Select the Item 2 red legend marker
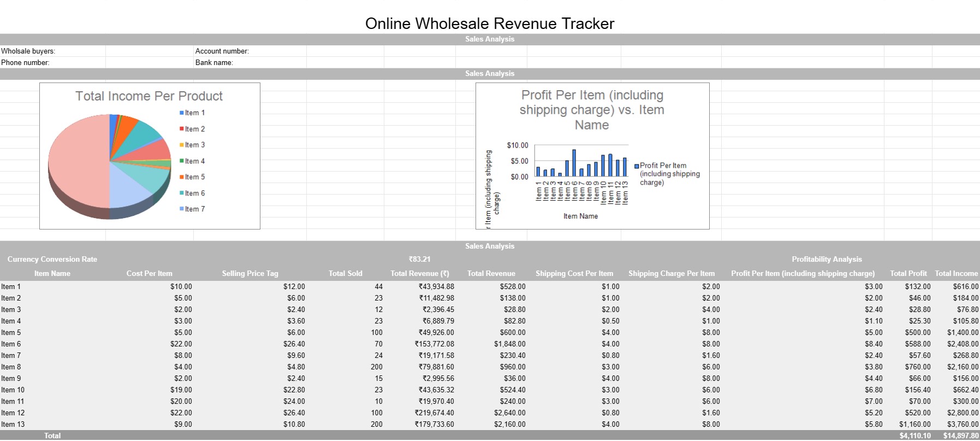The width and height of the screenshot is (980, 441). click(x=182, y=129)
